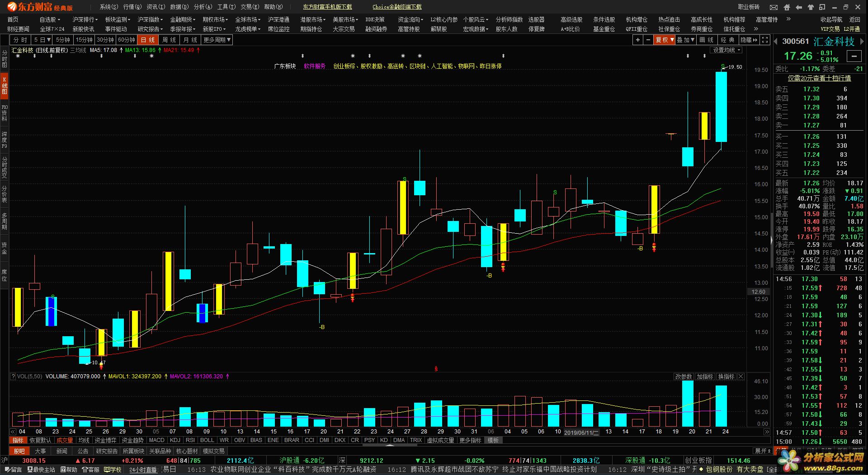
Task: Go to next stock with right arrow
Action: point(862,42)
